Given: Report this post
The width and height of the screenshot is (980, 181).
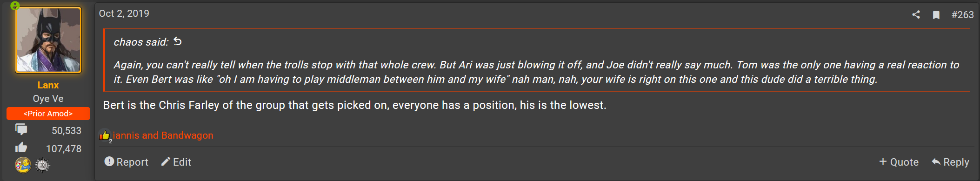Looking at the screenshot, I should point(127,162).
